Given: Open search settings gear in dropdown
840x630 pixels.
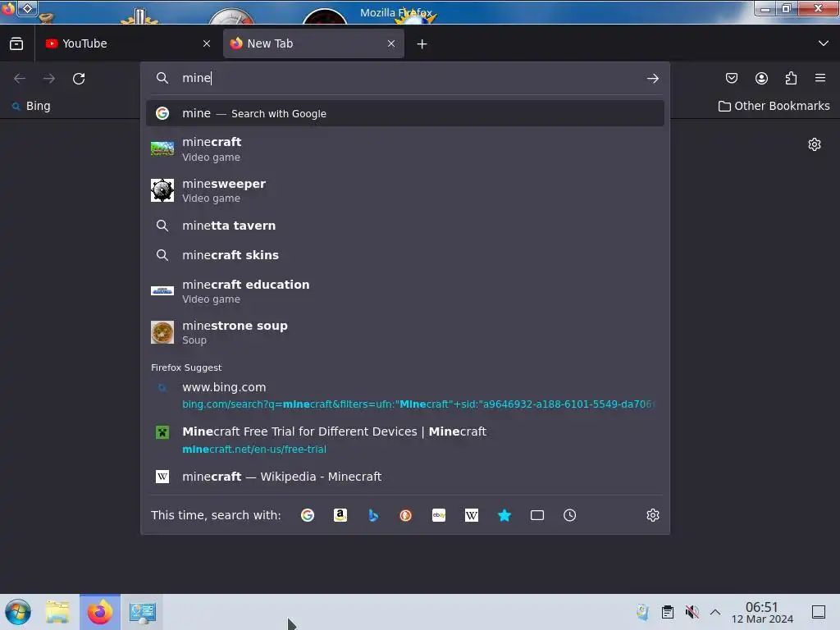Looking at the screenshot, I should point(652,515).
